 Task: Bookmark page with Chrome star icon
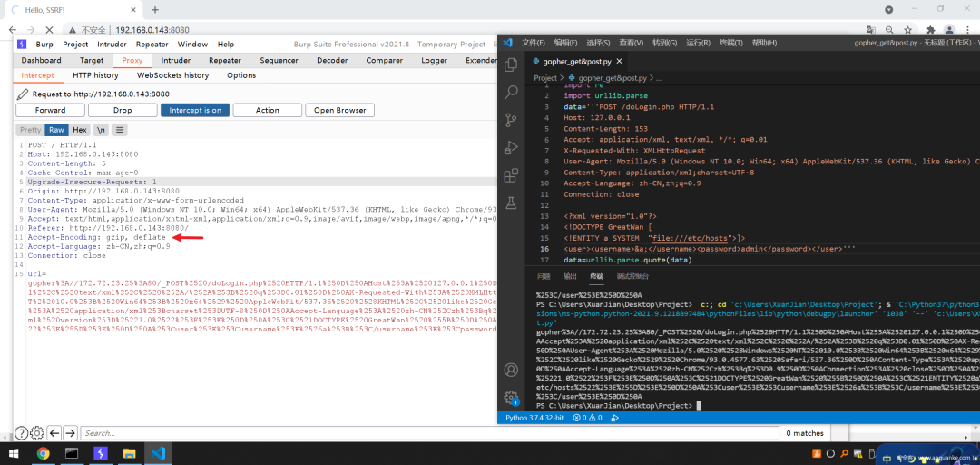[907, 29]
